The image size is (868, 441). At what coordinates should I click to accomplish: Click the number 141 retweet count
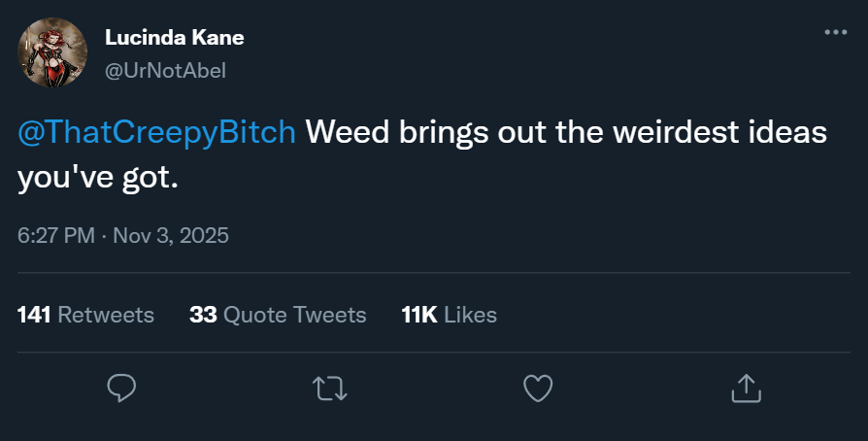click(x=34, y=315)
